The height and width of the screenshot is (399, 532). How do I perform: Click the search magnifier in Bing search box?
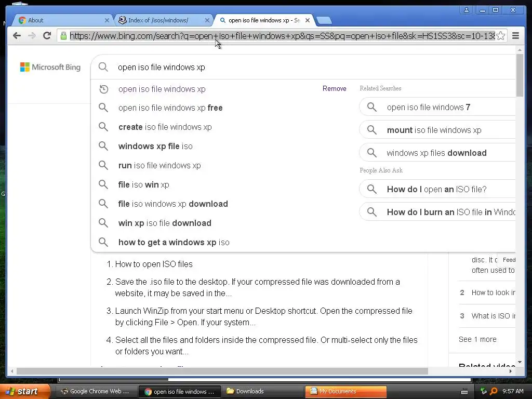103,67
